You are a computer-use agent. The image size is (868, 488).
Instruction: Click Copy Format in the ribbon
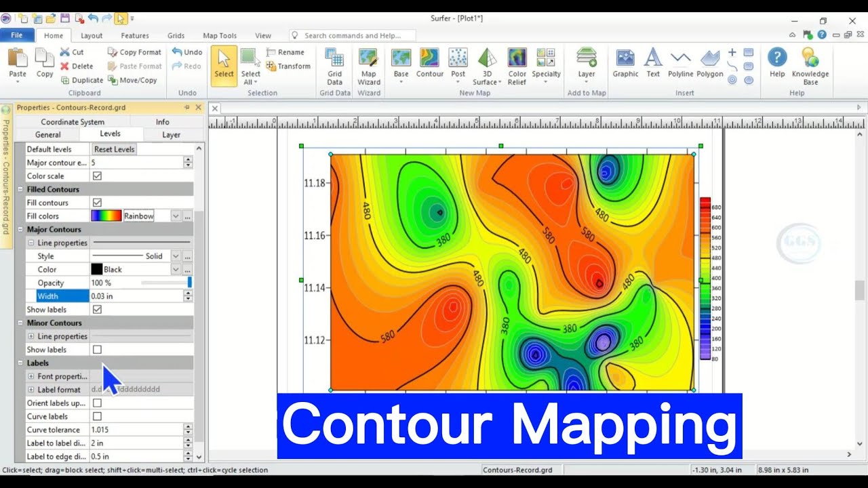pyautogui.click(x=134, y=52)
